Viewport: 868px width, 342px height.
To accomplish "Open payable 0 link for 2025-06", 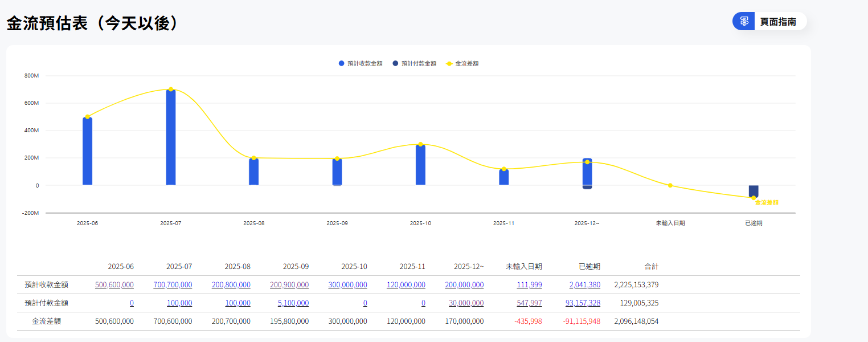I will pos(132,303).
